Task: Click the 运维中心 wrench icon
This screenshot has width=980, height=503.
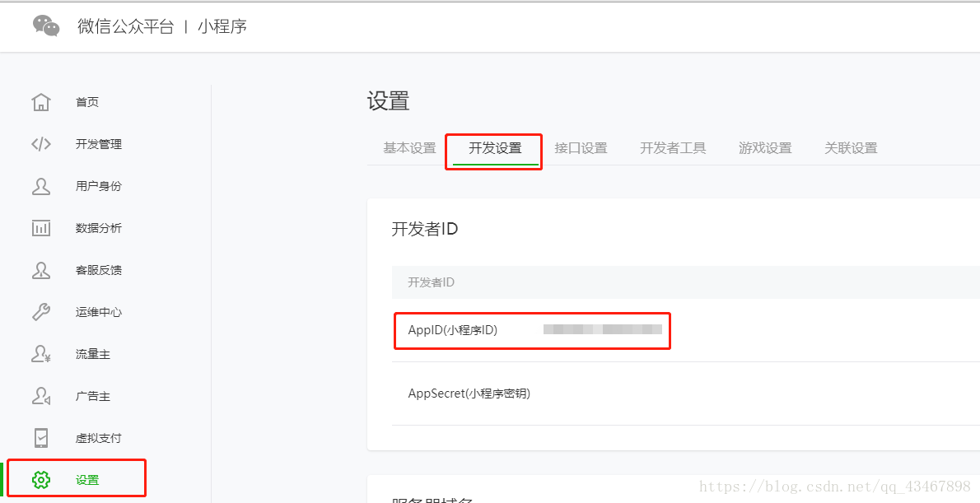Action: coord(41,311)
